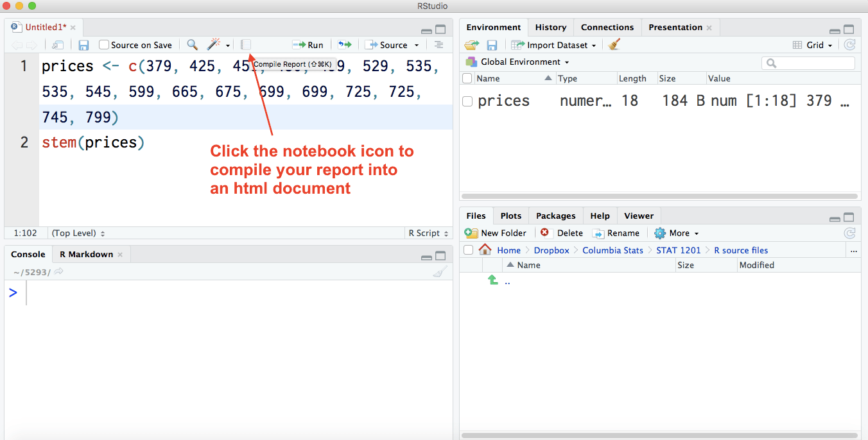The height and width of the screenshot is (440, 868).
Task: Close the Untitled1* tab
Action: (x=73, y=28)
